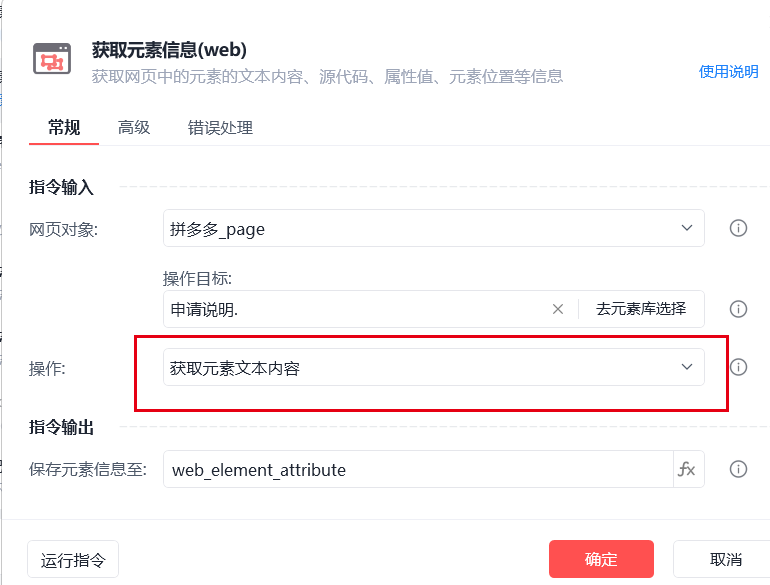This screenshot has width=770, height=585.
Task: Switch to the 常规 tab
Action: coord(64,128)
